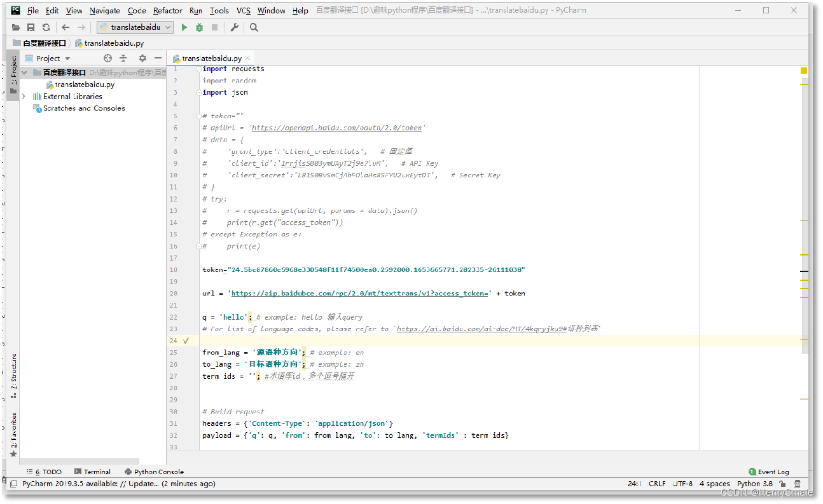
Task: Open the Run menu
Action: [196, 11]
